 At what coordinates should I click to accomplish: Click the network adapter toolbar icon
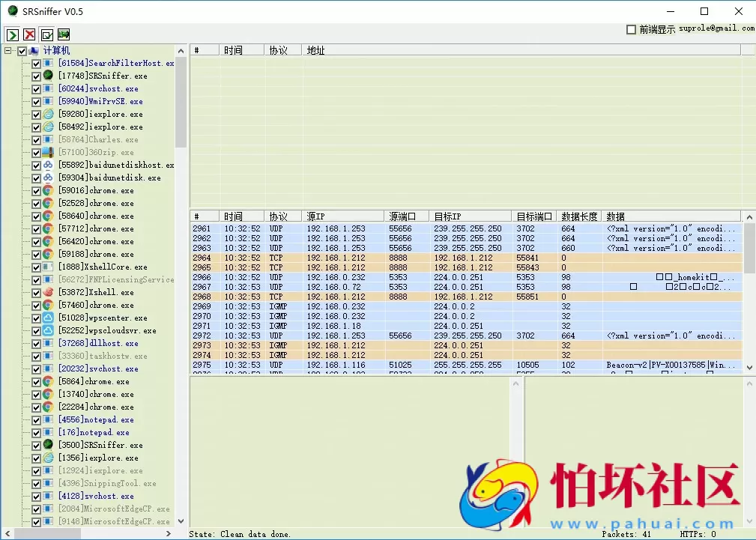pos(64,34)
